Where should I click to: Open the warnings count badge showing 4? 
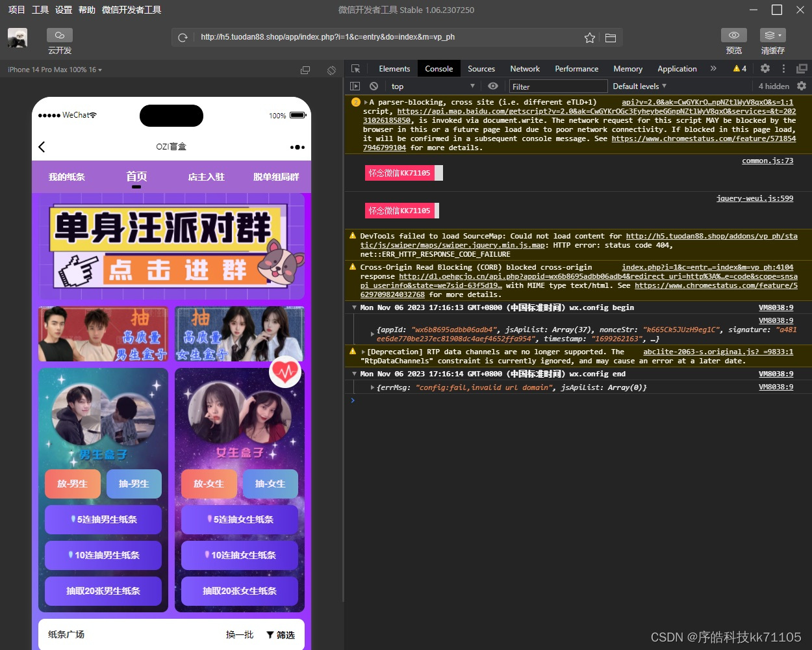point(739,68)
